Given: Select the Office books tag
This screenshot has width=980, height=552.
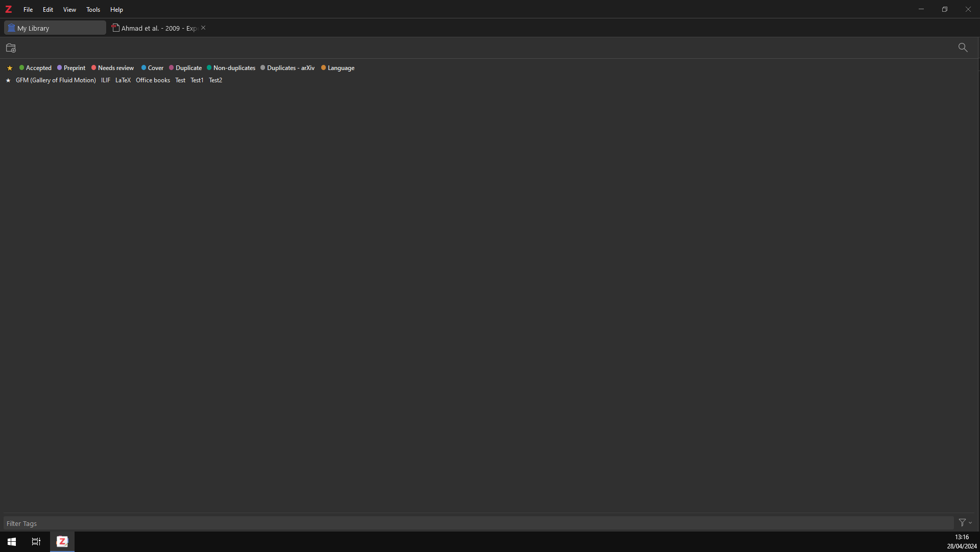Looking at the screenshot, I should click(153, 80).
